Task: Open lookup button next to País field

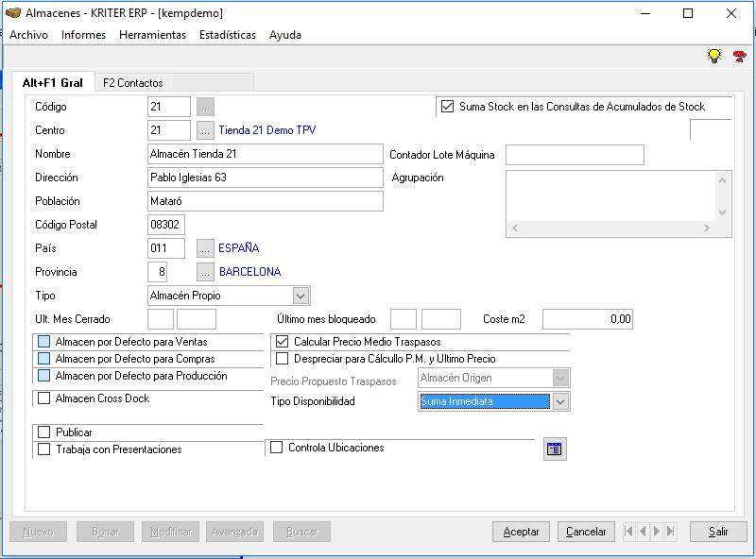Action: coord(206,248)
